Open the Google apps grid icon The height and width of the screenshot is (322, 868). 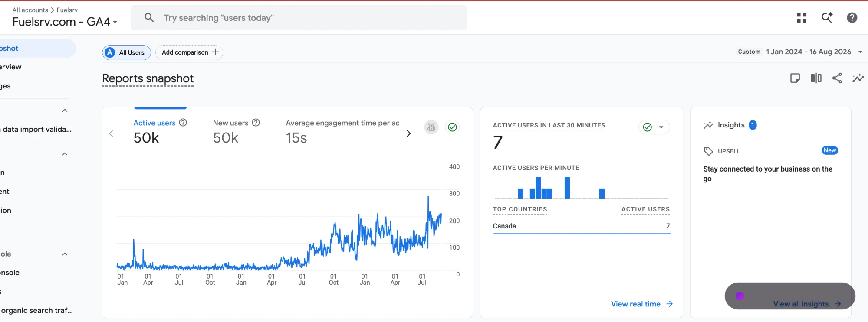pos(802,18)
